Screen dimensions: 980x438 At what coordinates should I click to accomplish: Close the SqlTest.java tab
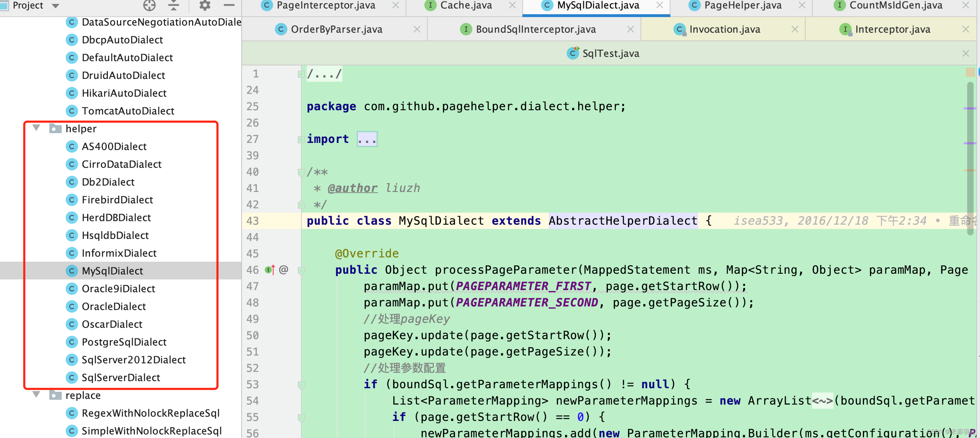[965, 53]
